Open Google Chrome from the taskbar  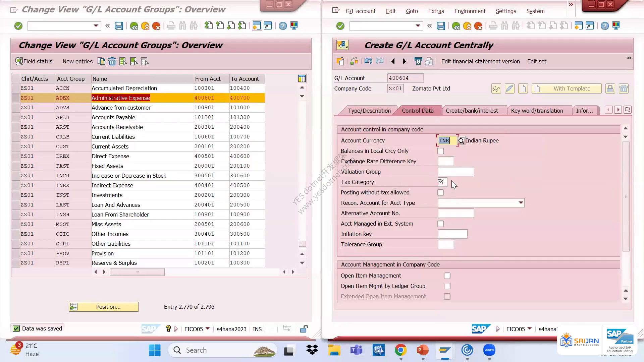coord(400,350)
